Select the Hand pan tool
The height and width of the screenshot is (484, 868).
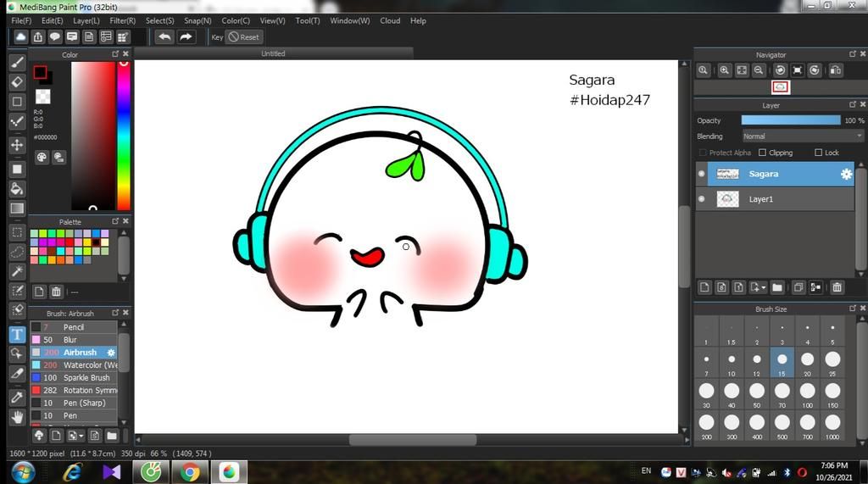[x=17, y=417]
